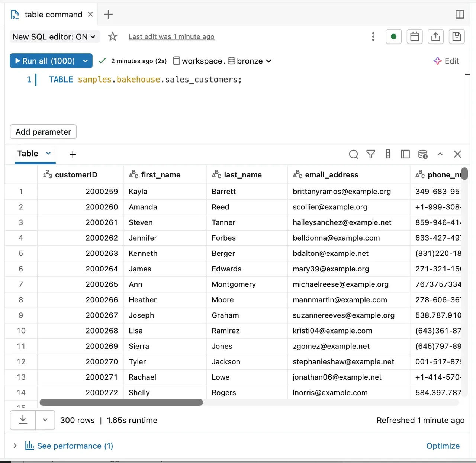
Task: Click the star icon to favorite query
Action: [112, 36]
